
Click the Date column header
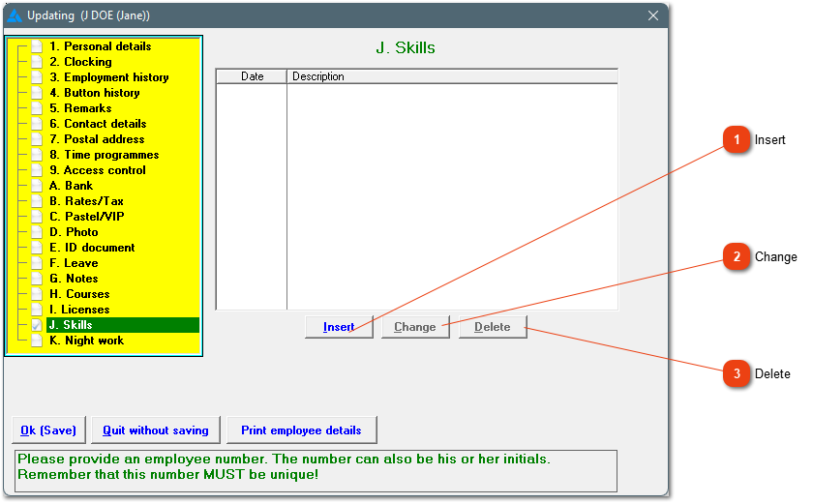tap(252, 76)
